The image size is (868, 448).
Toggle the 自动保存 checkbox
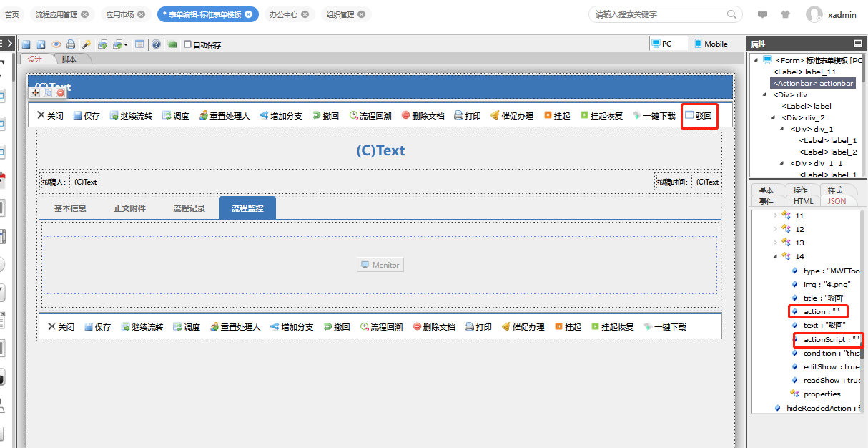[187, 44]
